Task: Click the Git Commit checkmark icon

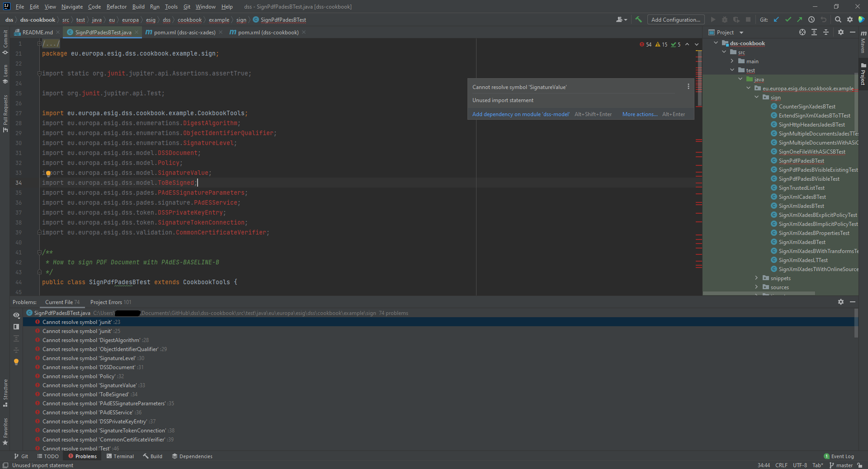Action: [x=788, y=19]
